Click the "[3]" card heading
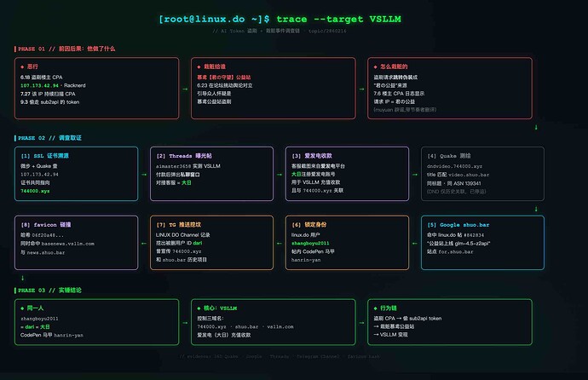Image resolution: width=588 pixels, height=380 pixels. tap(312, 156)
